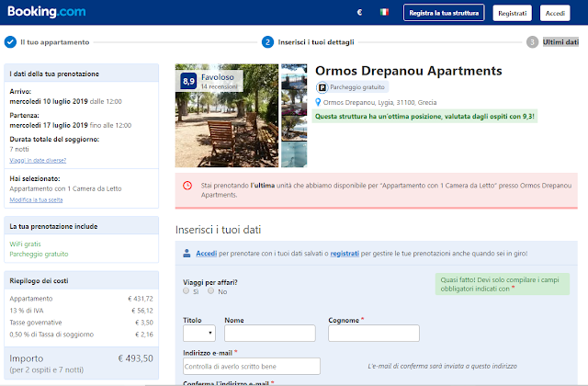Click the Accedi button in header
The width and height of the screenshot is (588, 386).
[555, 13]
